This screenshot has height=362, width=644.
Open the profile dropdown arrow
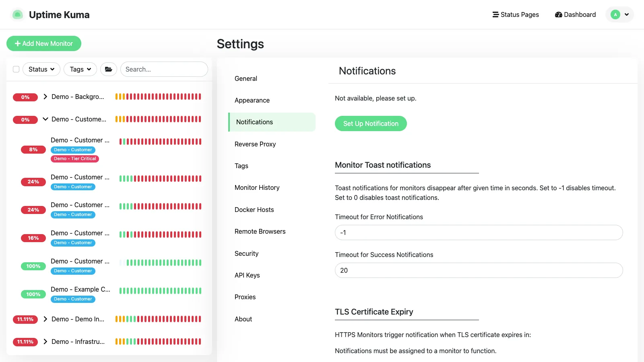click(627, 14)
